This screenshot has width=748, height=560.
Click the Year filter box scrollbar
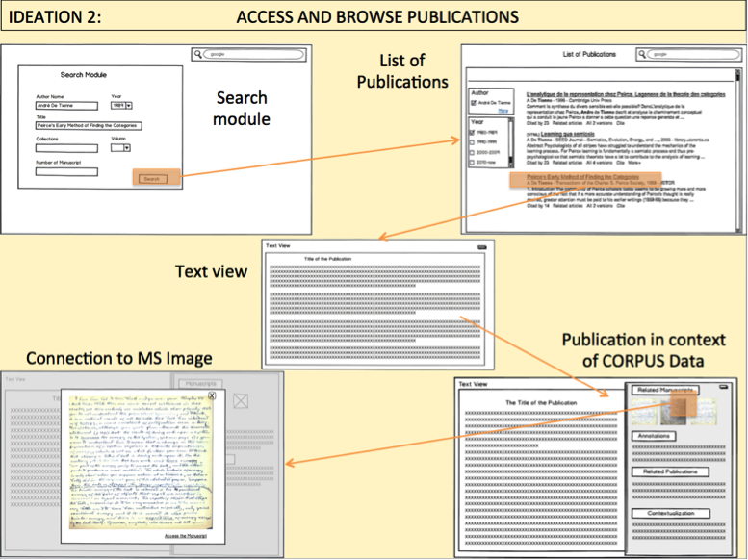pos(511,142)
